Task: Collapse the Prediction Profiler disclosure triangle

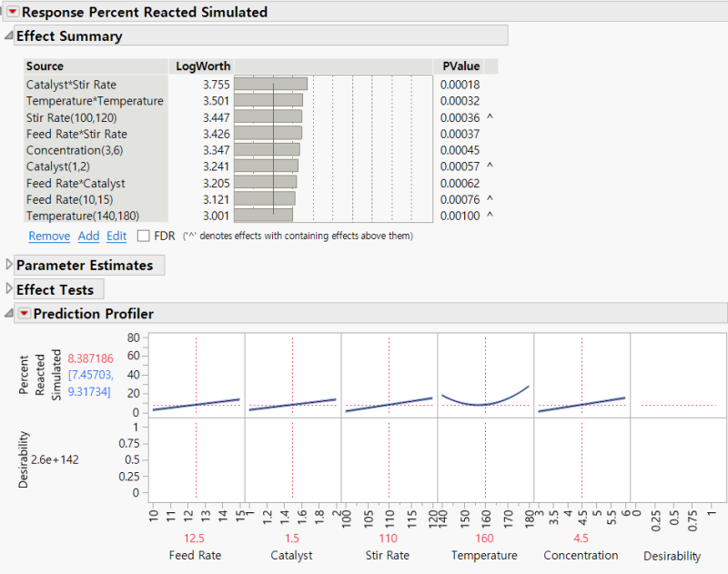Action: click(8, 314)
